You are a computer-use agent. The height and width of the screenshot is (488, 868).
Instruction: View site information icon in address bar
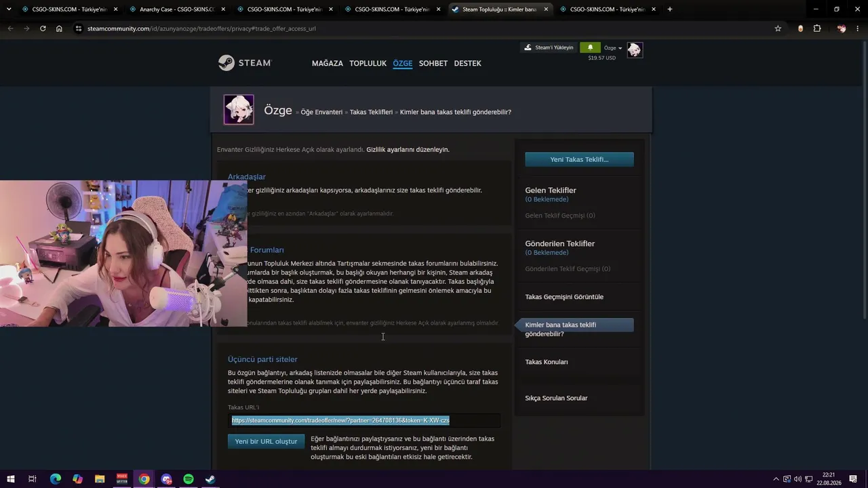79,28
